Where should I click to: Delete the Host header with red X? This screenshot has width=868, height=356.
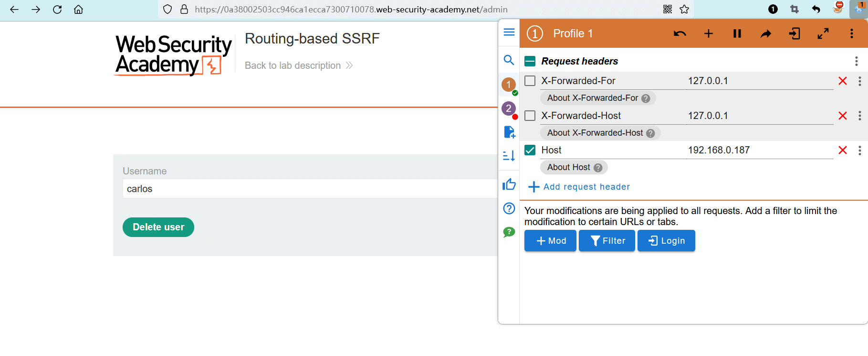pos(842,150)
